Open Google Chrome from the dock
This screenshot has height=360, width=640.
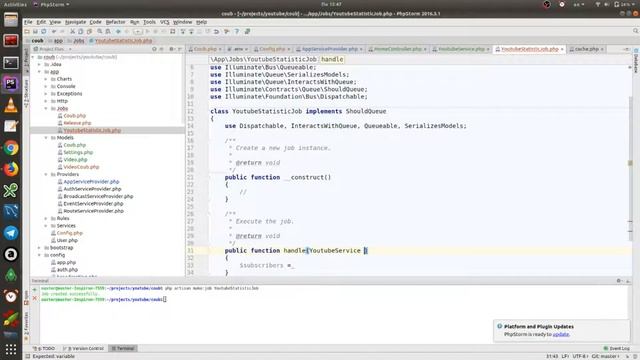(x=11, y=148)
